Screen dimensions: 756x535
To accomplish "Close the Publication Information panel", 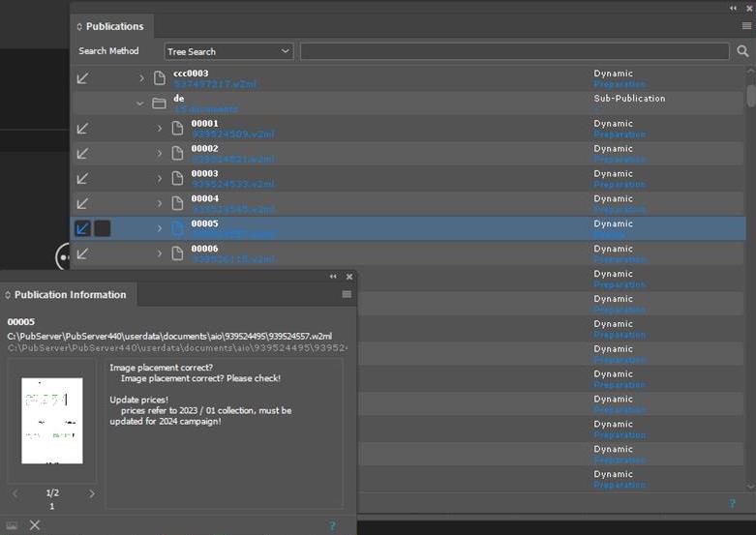I will click(349, 277).
